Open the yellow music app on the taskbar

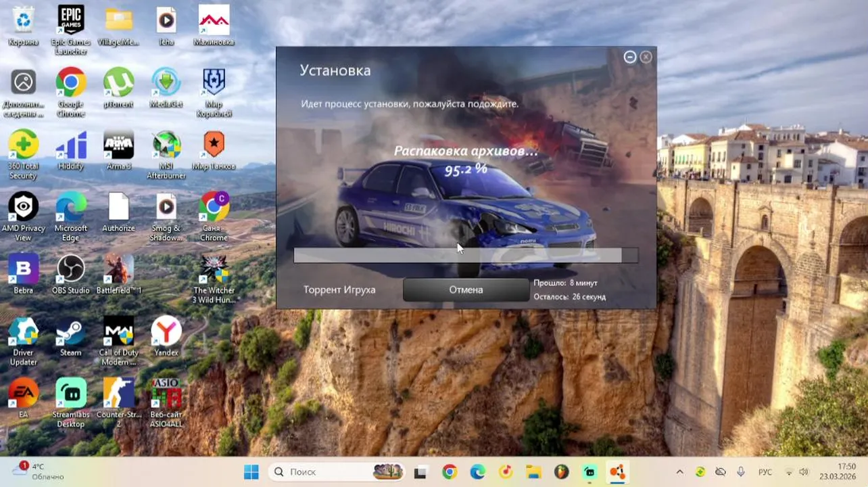coord(506,471)
